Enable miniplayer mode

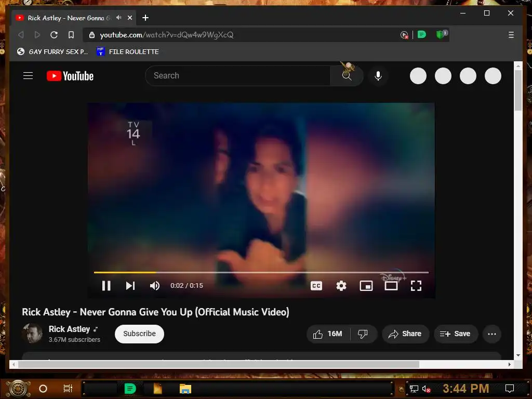366,286
